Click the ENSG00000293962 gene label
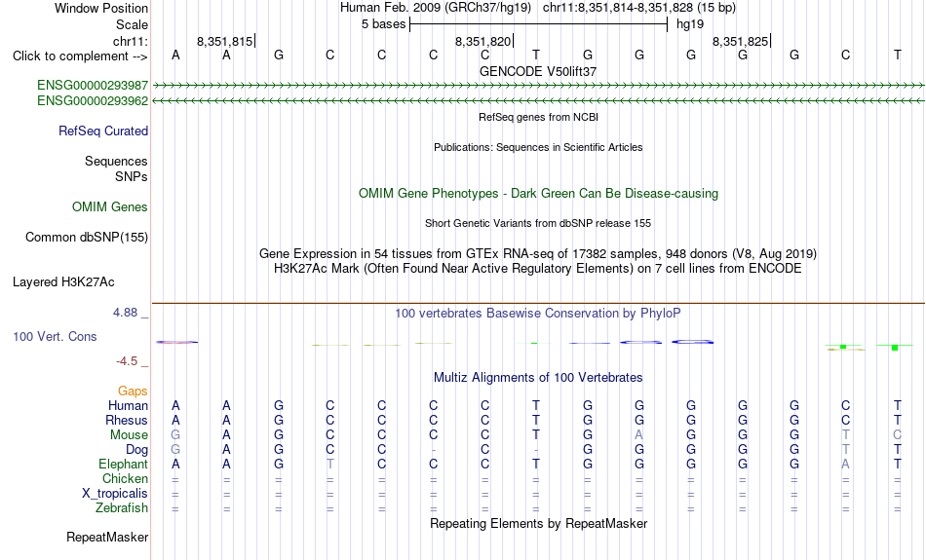Viewport: 926px width, 560px height. (x=93, y=101)
